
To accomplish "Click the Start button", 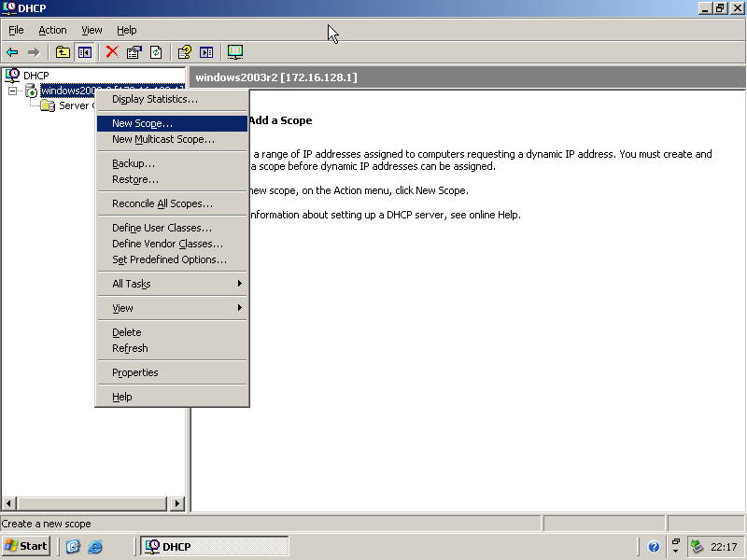I will [26, 546].
